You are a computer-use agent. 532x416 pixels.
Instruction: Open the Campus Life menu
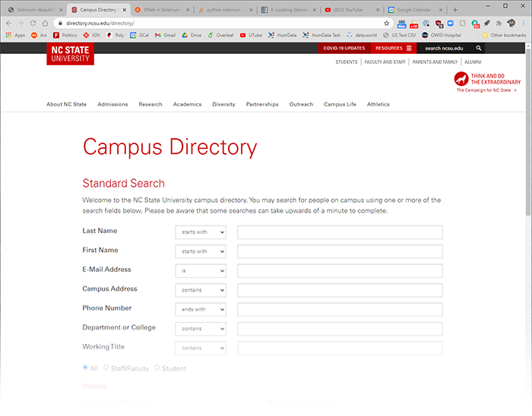pos(340,104)
